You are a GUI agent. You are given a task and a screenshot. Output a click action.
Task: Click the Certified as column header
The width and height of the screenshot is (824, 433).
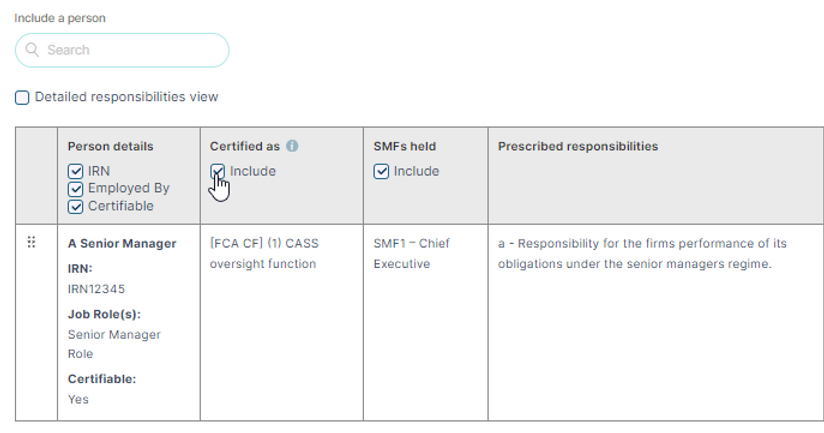click(245, 146)
